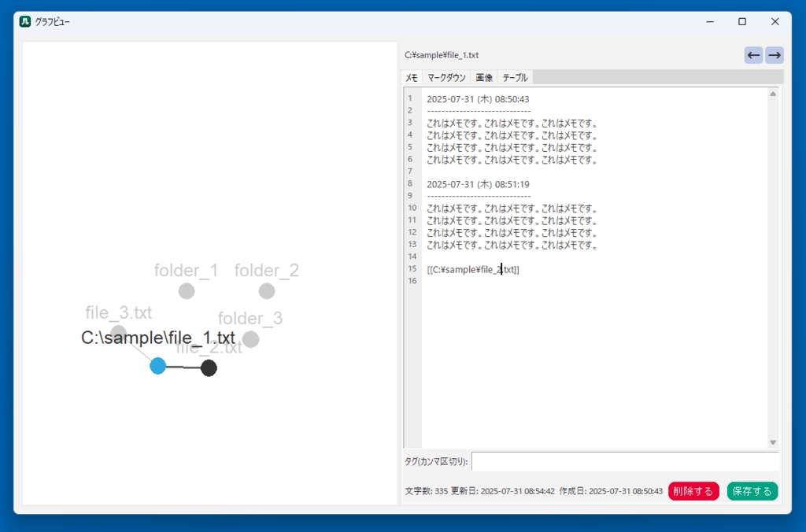The height and width of the screenshot is (532, 806).
Task: Click the editor scrollbar down arrow
Action: tap(773, 442)
